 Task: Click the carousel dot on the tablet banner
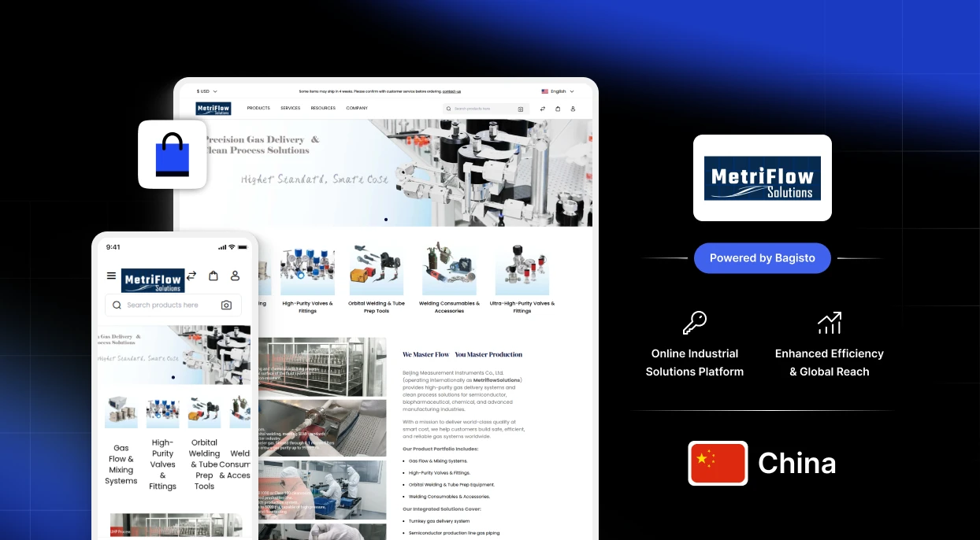tap(386, 220)
